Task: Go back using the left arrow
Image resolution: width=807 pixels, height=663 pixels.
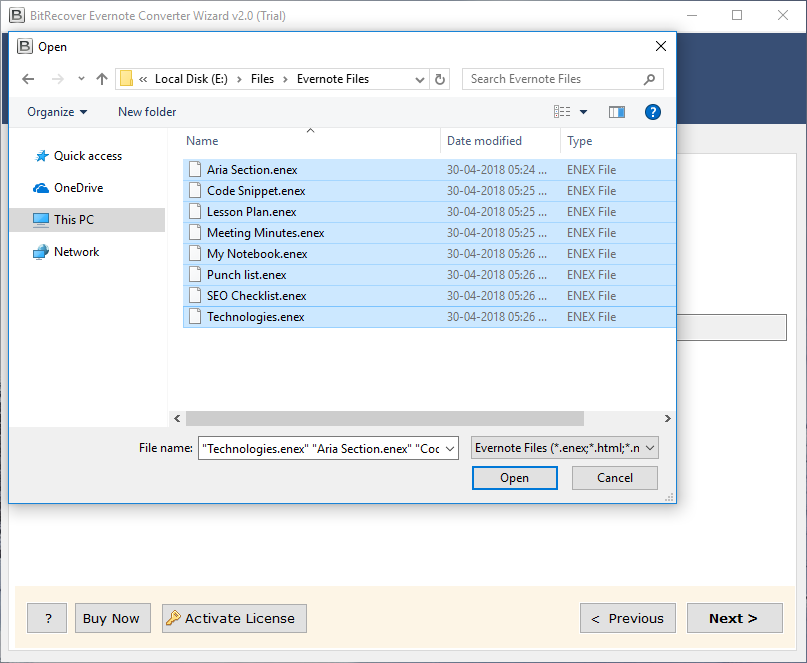Action: click(x=28, y=79)
